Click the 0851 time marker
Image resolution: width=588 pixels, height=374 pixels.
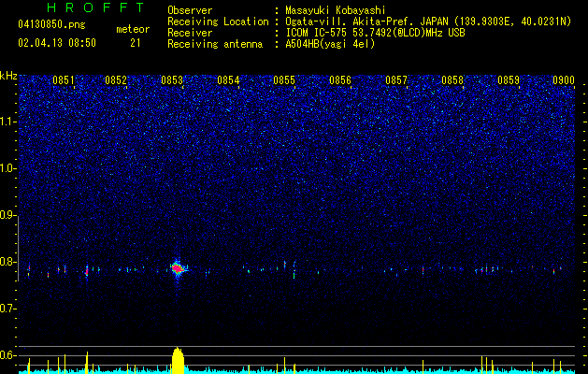point(64,80)
